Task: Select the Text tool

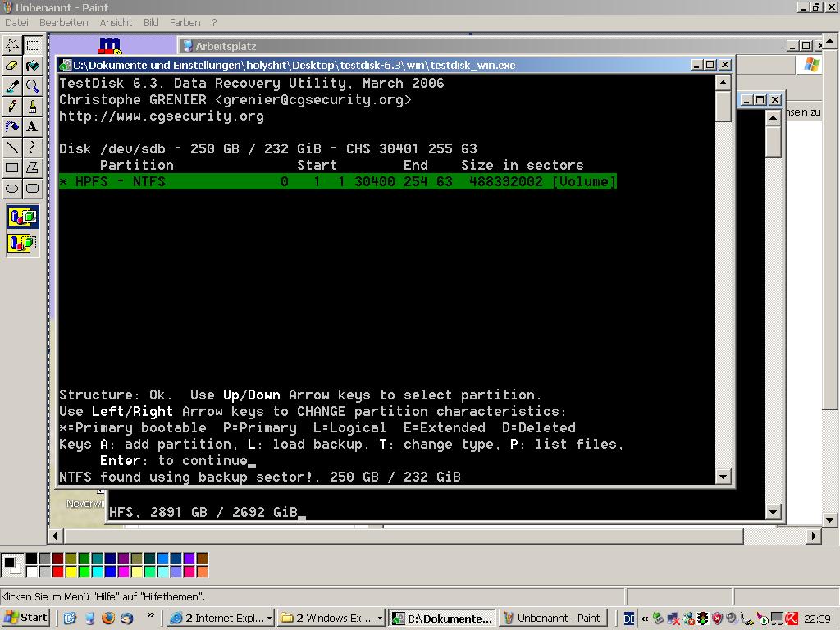Action: (33, 126)
